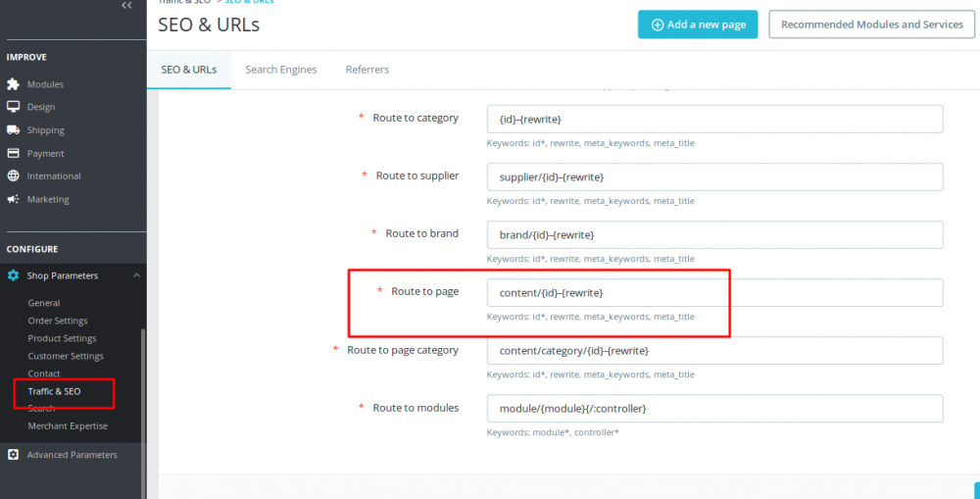Open Traffic & SEO in the sidebar
Screen dimensions: 980x499
click(55, 391)
